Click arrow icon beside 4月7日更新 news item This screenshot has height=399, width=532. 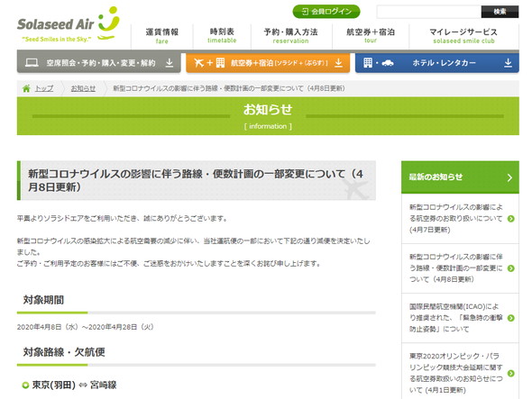coord(511,219)
